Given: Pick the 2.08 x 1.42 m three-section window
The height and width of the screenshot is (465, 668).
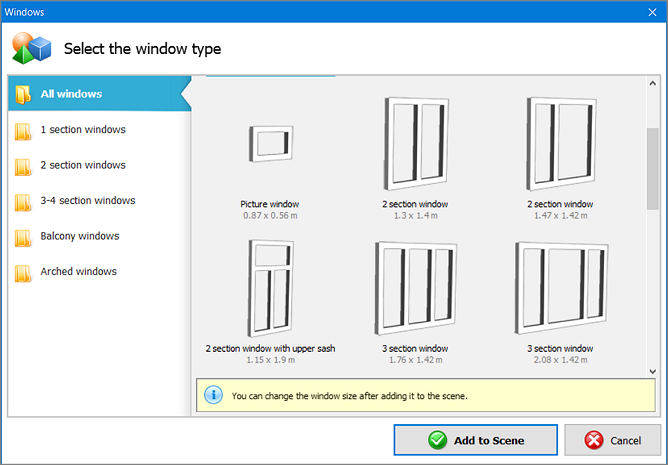Looking at the screenshot, I should [561, 288].
